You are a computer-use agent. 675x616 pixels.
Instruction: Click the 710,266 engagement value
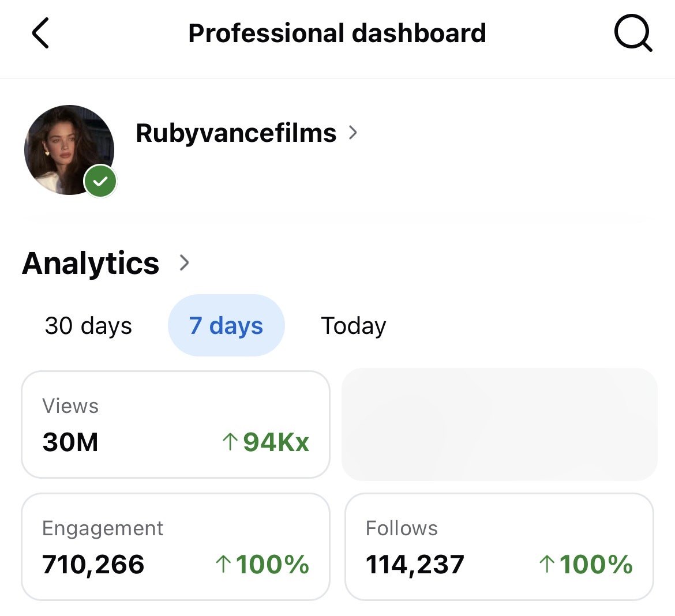93,564
